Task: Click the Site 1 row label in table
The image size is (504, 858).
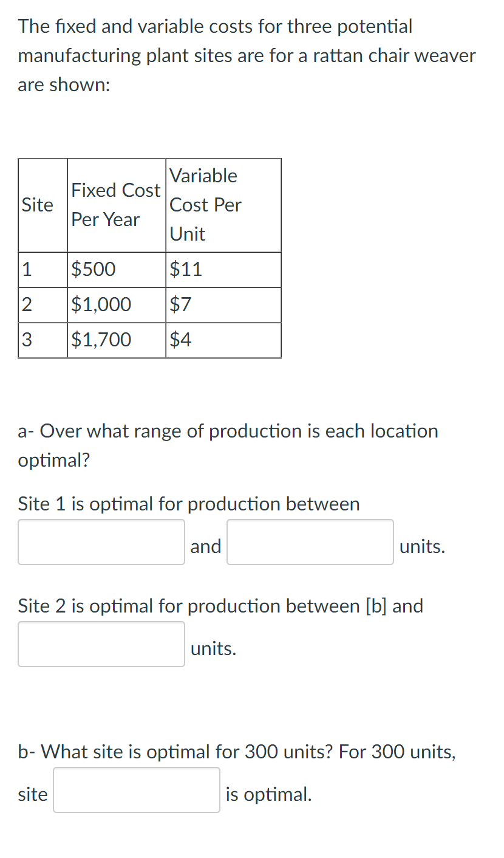Action: pyautogui.click(x=26, y=269)
